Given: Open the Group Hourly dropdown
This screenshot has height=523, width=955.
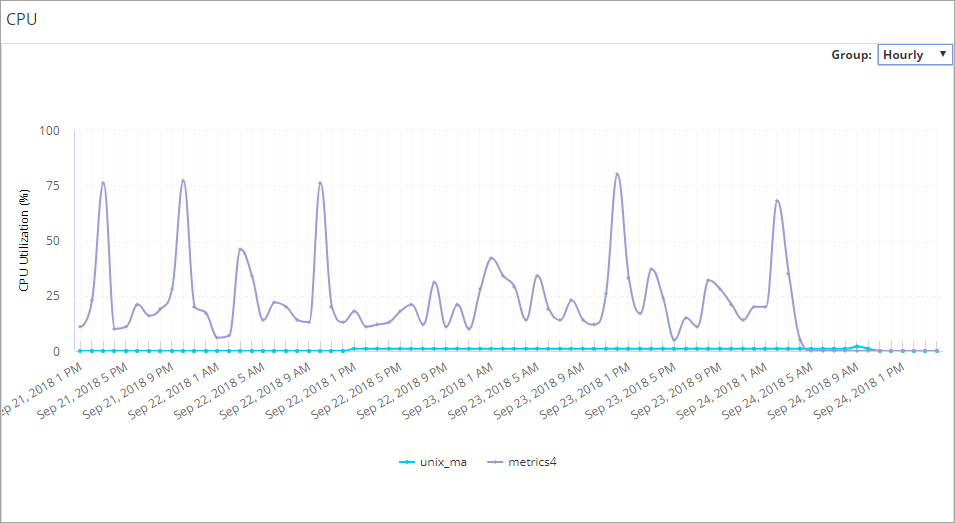Looking at the screenshot, I should 913,55.
